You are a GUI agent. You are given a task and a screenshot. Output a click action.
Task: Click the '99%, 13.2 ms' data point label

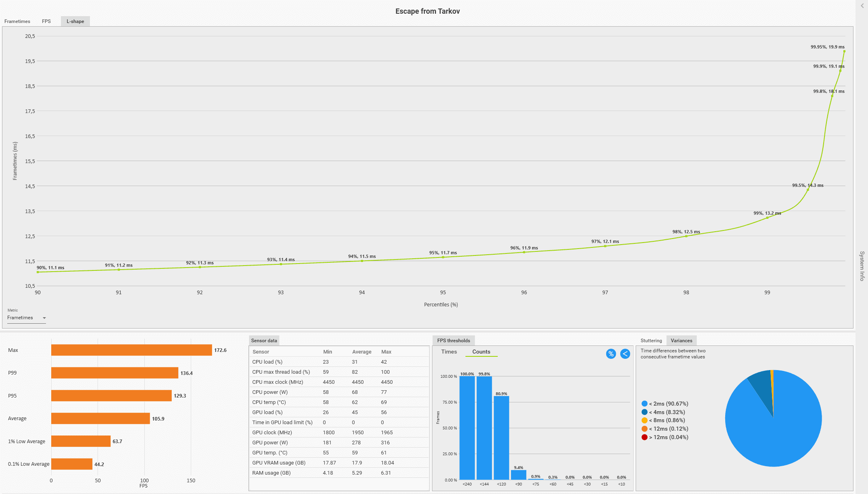pyautogui.click(x=767, y=213)
